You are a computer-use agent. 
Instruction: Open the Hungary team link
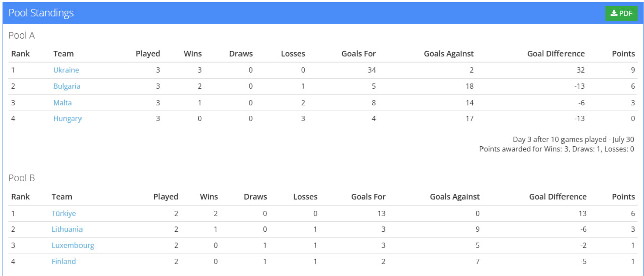pyautogui.click(x=67, y=119)
